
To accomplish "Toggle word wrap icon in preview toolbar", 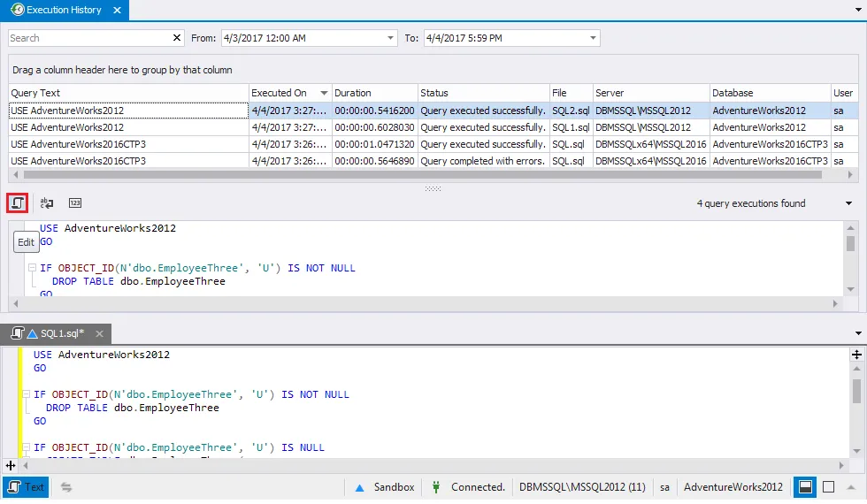I will [x=47, y=203].
